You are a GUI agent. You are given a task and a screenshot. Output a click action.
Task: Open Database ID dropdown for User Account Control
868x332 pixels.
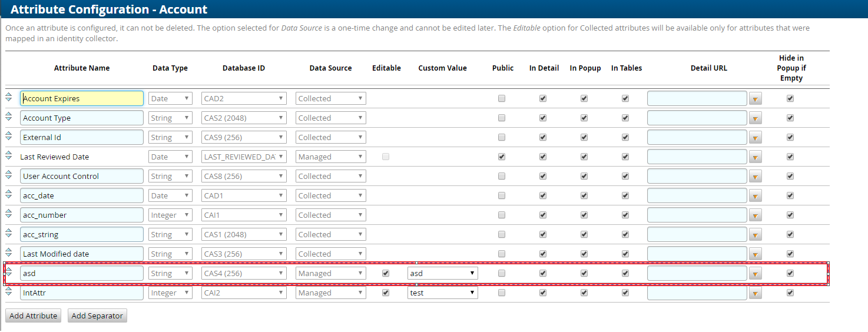[x=244, y=176]
